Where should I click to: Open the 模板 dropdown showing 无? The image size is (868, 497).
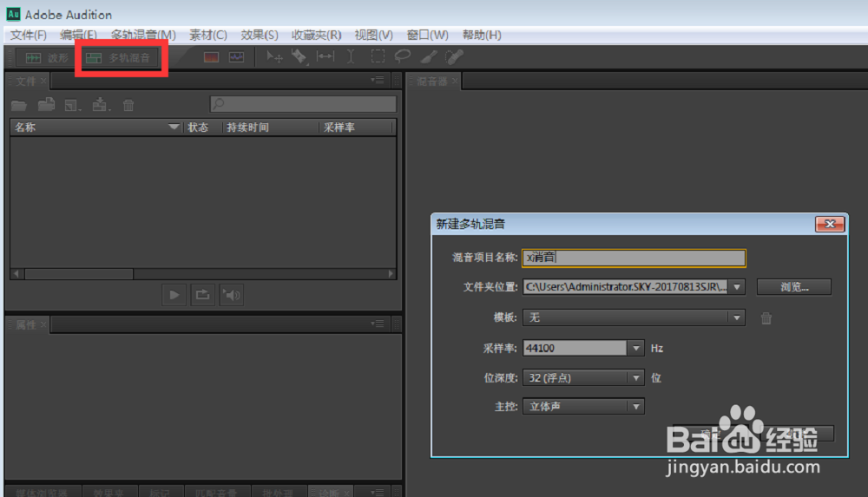634,317
